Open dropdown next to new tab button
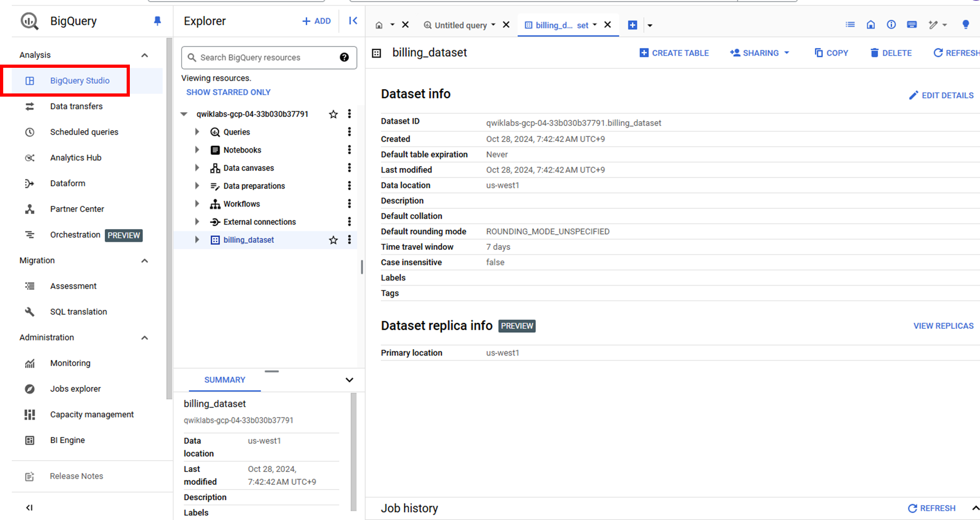 tap(650, 25)
